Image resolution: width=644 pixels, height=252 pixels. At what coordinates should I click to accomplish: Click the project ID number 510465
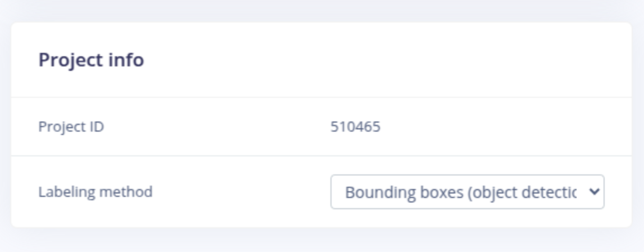pos(355,127)
